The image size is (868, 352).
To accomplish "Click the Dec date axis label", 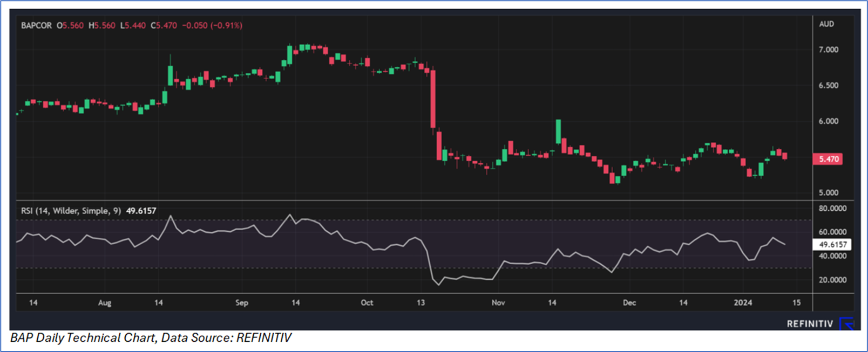I will pos(629,302).
